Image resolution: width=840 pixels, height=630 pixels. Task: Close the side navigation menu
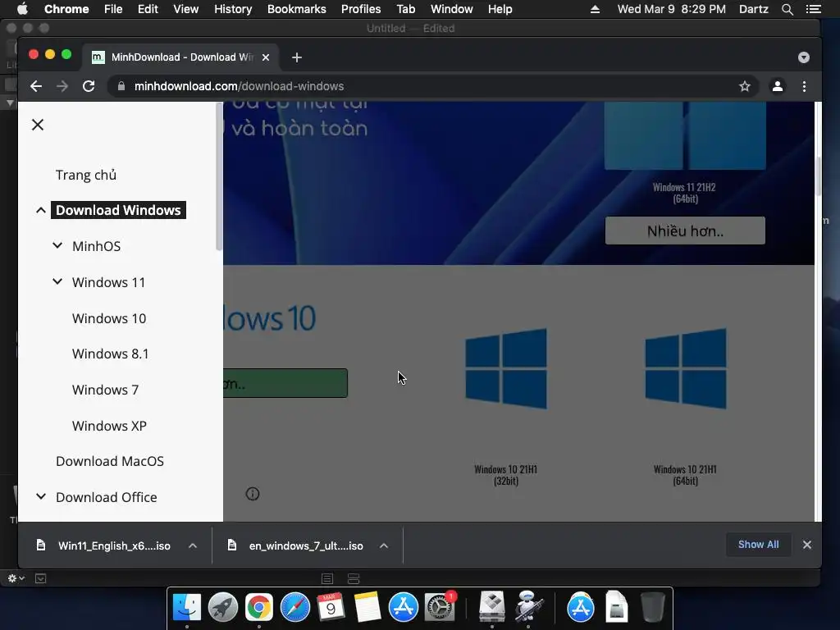(38, 125)
